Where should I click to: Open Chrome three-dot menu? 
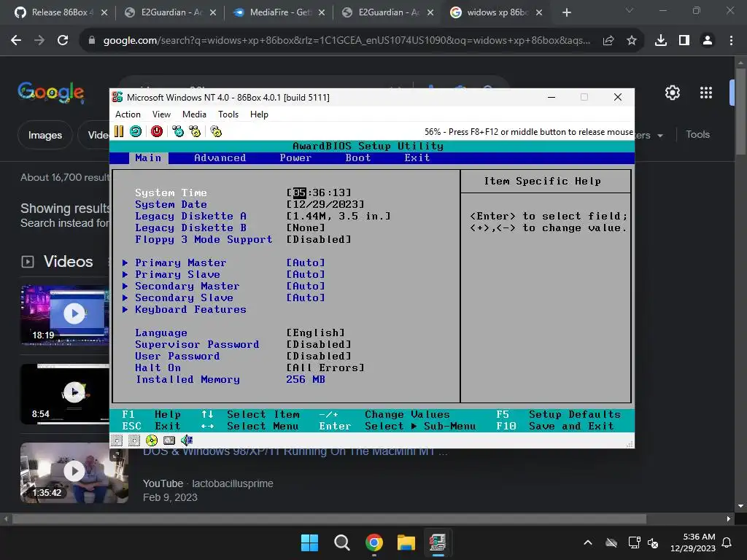(x=731, y=41)
